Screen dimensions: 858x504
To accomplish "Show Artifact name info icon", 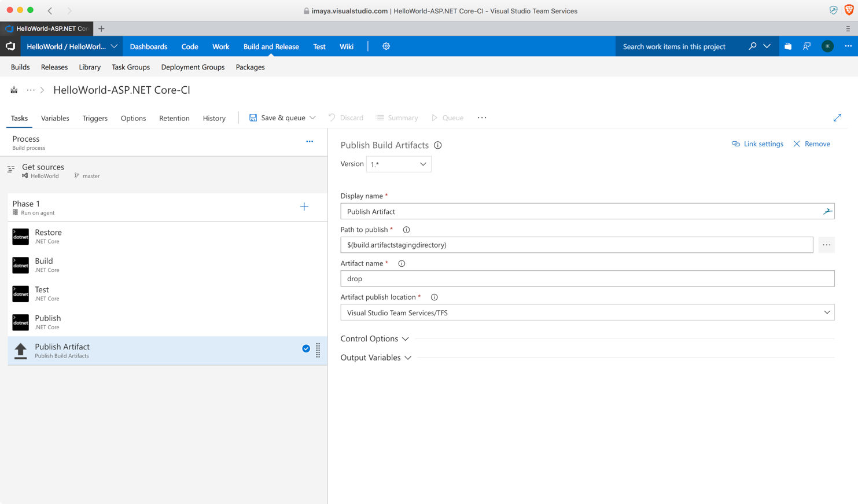I will [402, 263].
